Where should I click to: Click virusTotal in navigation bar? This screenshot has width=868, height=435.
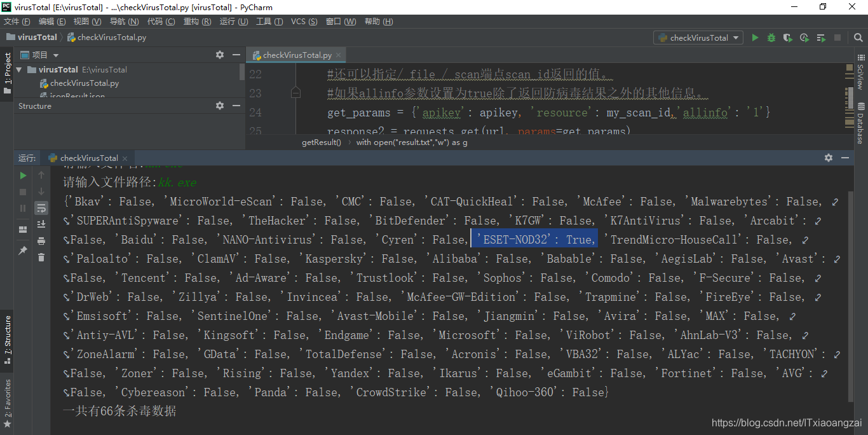32,37
